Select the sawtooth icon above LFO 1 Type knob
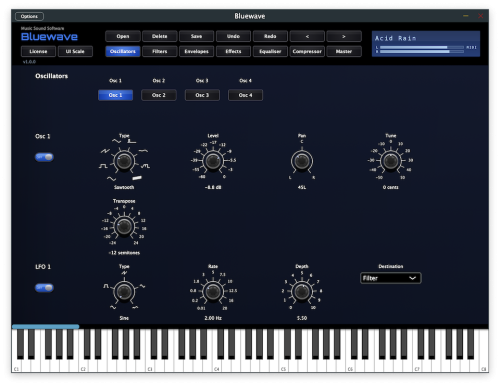This screenshot has width=500, height=386. (124, 273)
